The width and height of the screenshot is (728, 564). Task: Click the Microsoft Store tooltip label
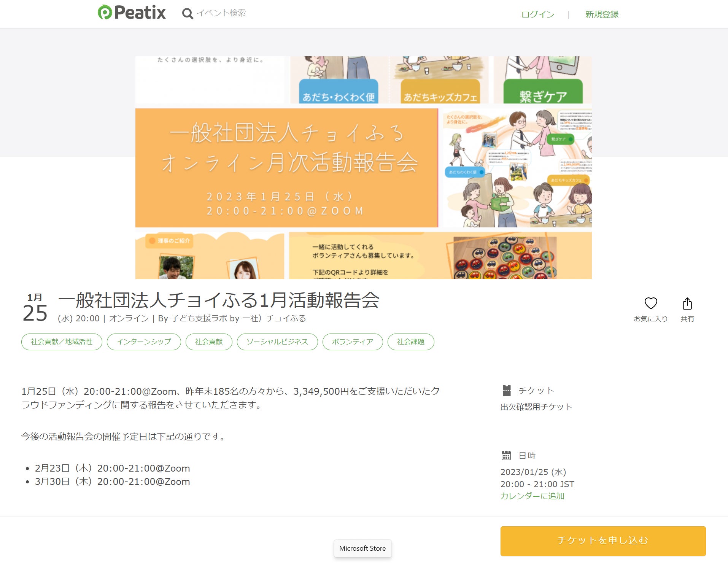click(x=362, y=548)
